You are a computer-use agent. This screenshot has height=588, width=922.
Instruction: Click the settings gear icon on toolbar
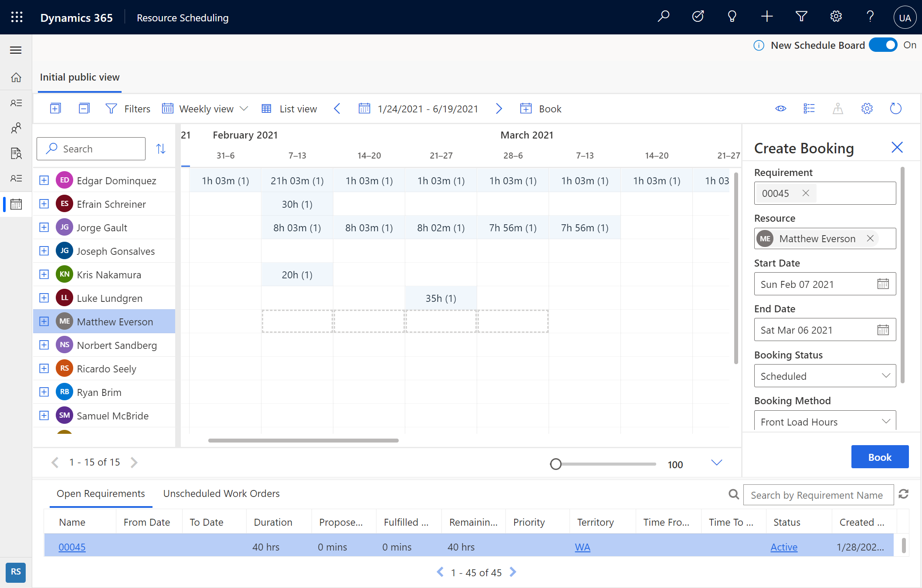point(868,109)
